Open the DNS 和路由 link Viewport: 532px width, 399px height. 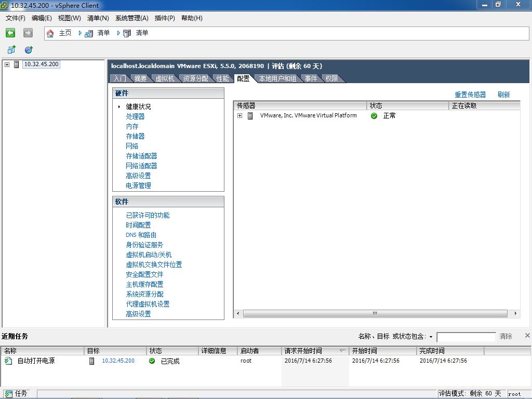(141, 235)
